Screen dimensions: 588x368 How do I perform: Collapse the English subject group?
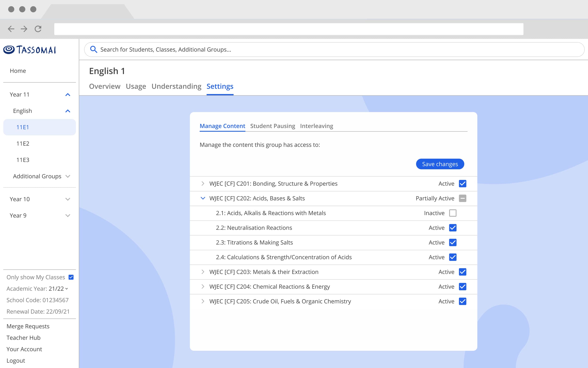pos(68,111)
